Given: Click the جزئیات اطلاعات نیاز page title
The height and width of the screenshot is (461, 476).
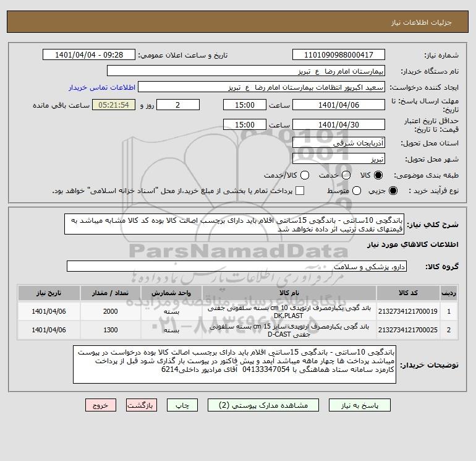Looking at the screenshot, I should pyautogui.click(x=422, y=22).
